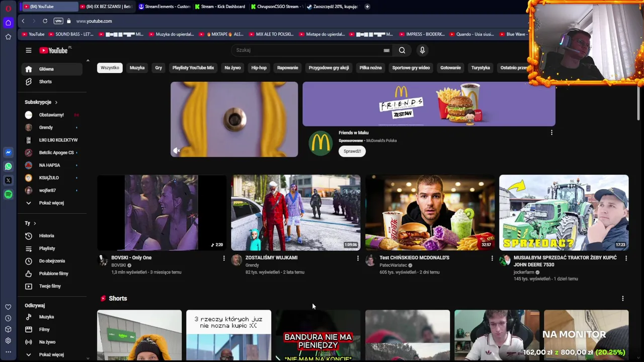The image size is (644, 362).
Task: Open the ZOSTALIŚMY WUJKAMI video thumbnail
Action: [296, 213]
